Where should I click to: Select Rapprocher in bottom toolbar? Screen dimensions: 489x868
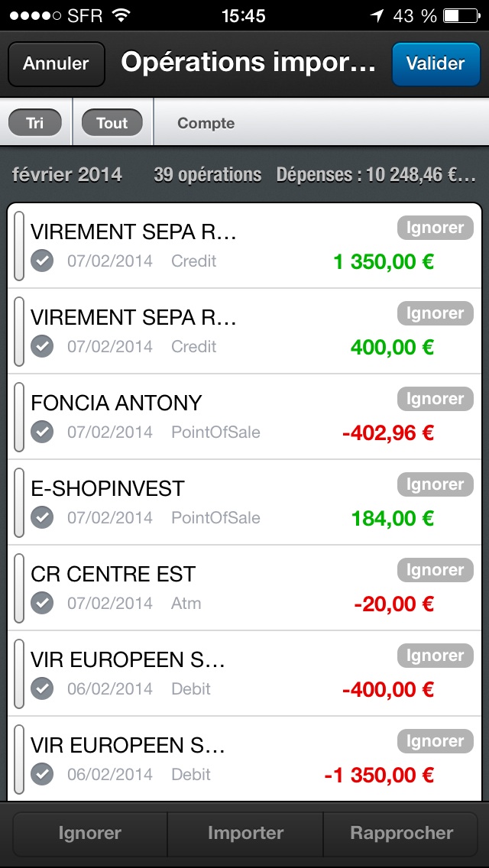[x=402, y=833]
